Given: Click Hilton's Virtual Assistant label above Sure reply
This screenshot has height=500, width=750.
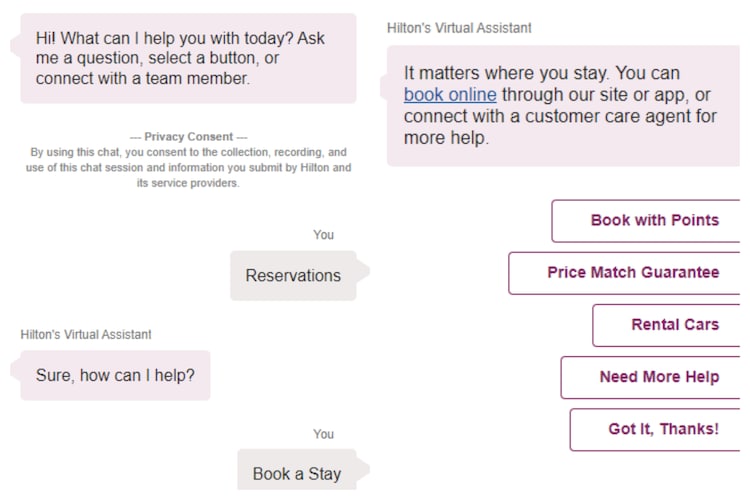Looking at the screenshot, I should pos(86,334).
